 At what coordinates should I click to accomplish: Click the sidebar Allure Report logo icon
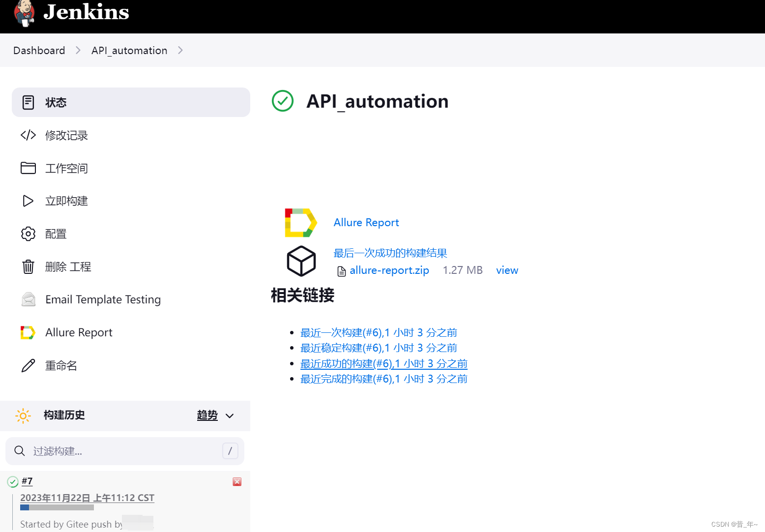pyautogui.click(x=28, y=332)
